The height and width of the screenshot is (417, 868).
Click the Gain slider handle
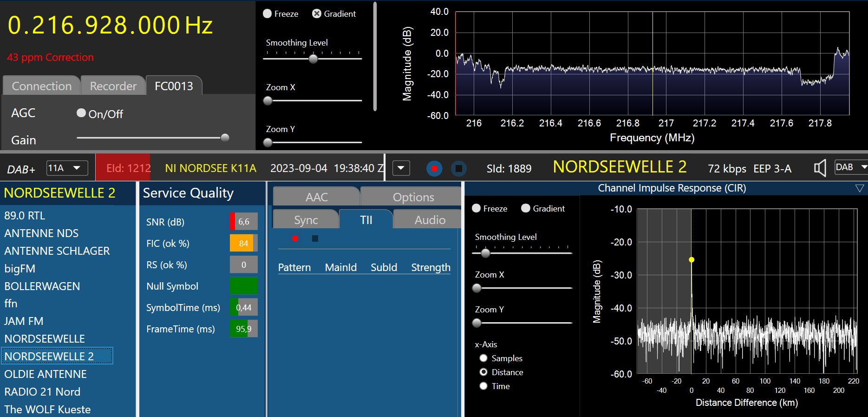[225, 138]
